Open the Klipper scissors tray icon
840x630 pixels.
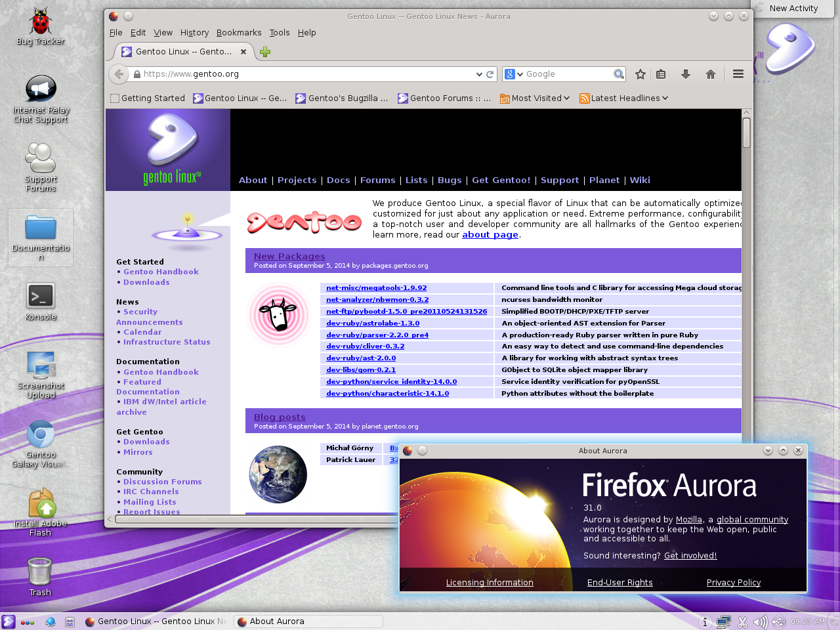[x=742, y=622]
